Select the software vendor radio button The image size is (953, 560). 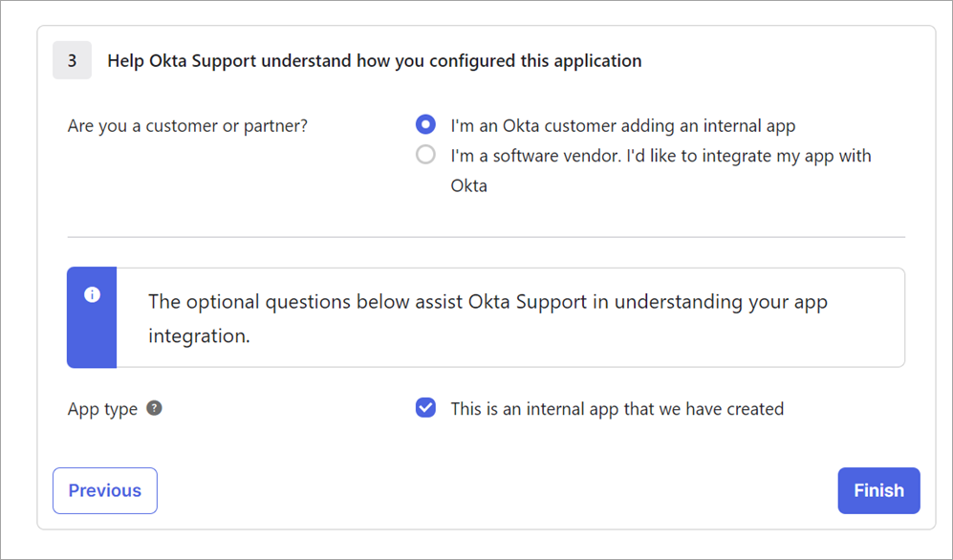coord(425,154)
